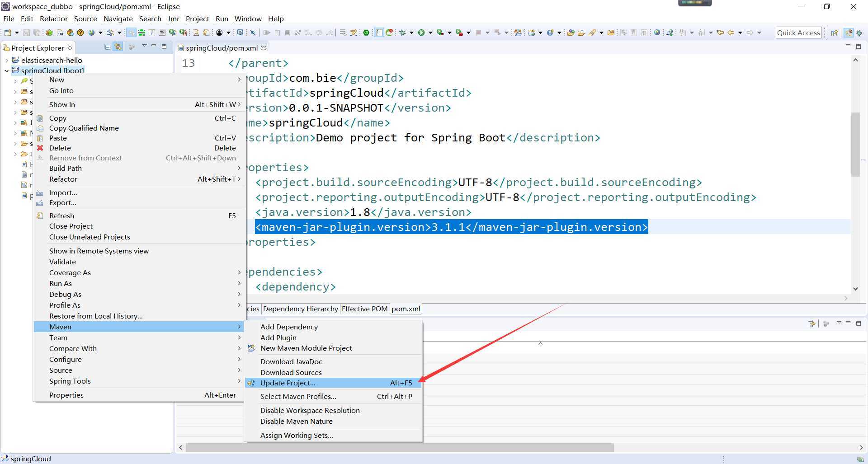Screen dimensions: 868x464
Task: Toggle Link with Editor in Project Explorer
Action: tap(118, 47)
